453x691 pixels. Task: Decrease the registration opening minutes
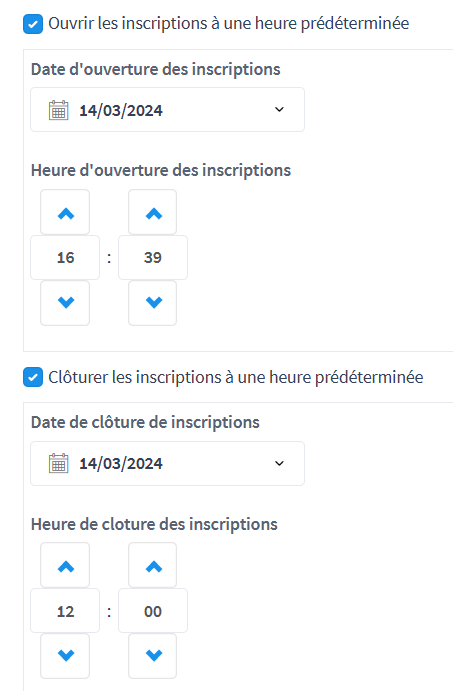pyautogui.click(x=152, y=303)
